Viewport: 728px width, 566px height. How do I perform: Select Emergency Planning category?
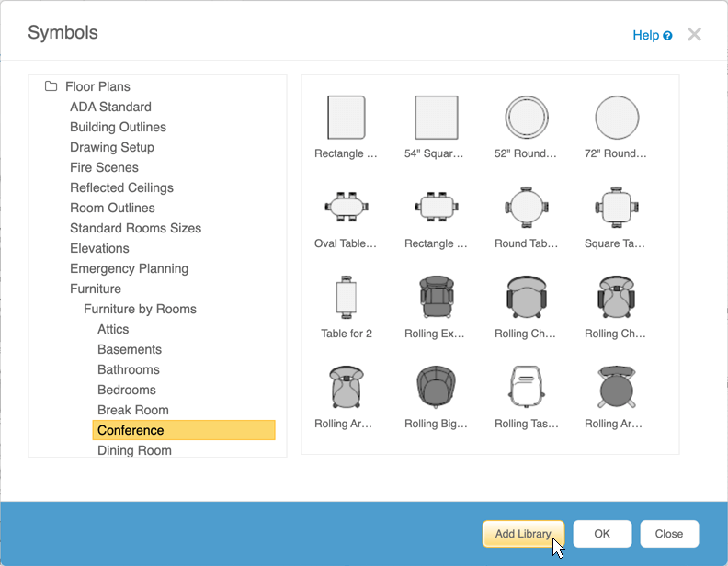[x=129, y=268]
